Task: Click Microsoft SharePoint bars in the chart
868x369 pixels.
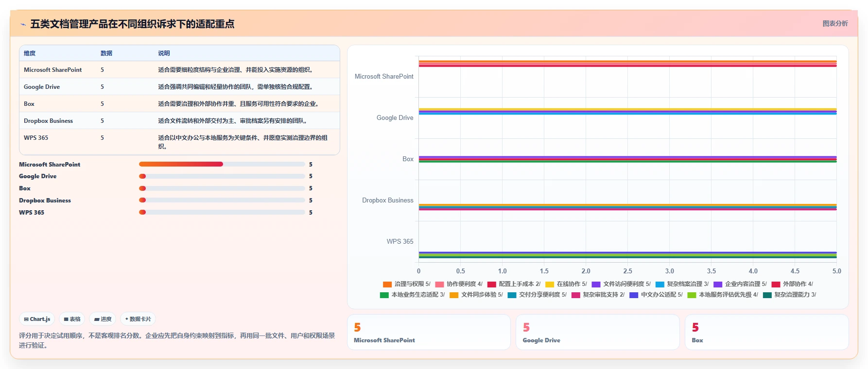Action: point(627,64)
